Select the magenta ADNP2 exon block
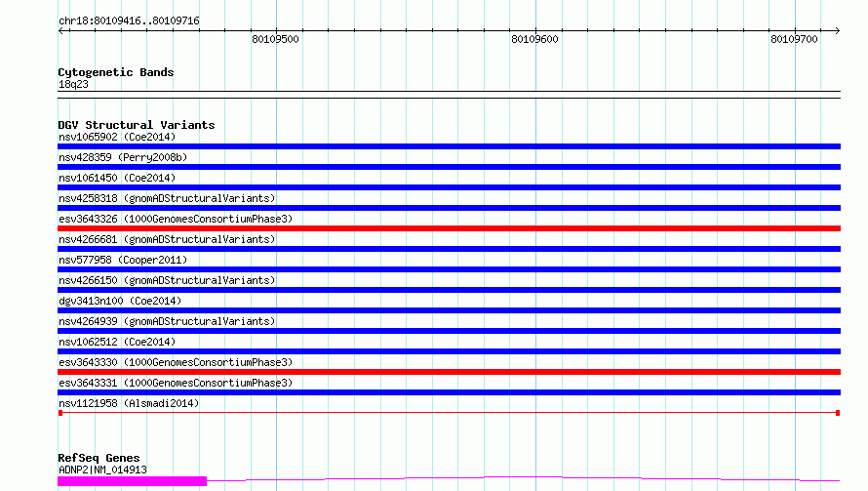868x491 pixels. point(133,481)
